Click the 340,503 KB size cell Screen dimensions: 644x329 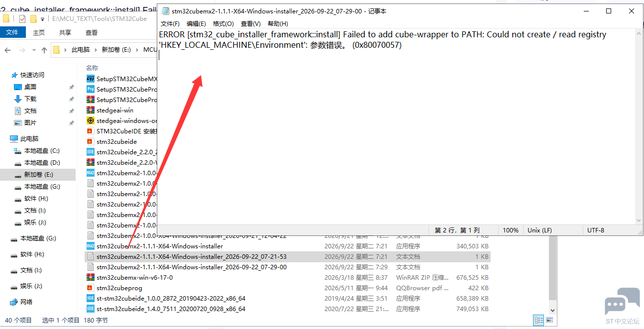point(472,246)
